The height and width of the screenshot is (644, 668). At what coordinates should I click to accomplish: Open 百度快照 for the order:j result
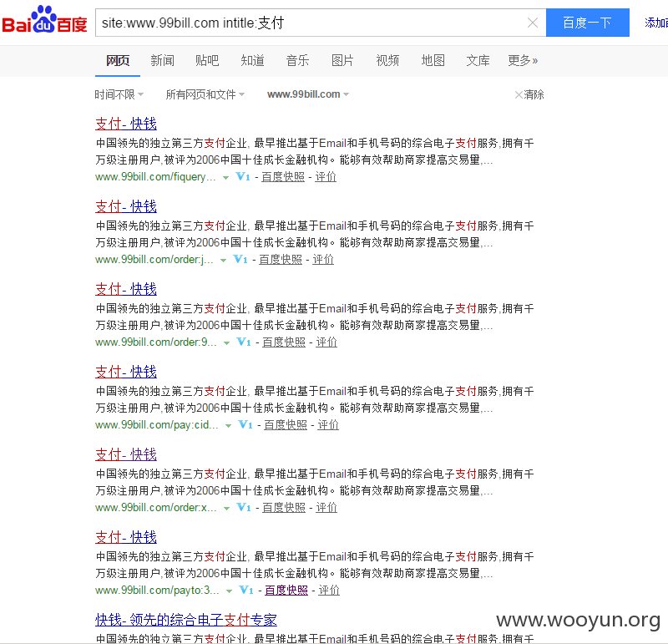[x=281, y=259]
